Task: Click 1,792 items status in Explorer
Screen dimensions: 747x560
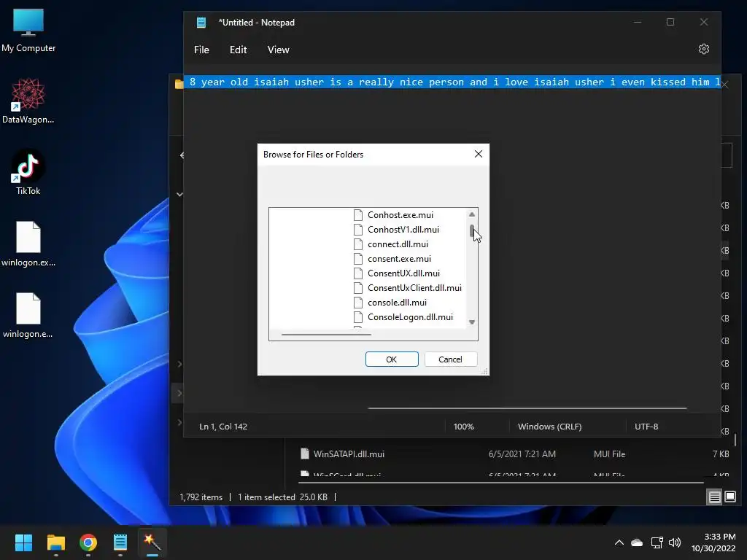Action: (201, 497)
